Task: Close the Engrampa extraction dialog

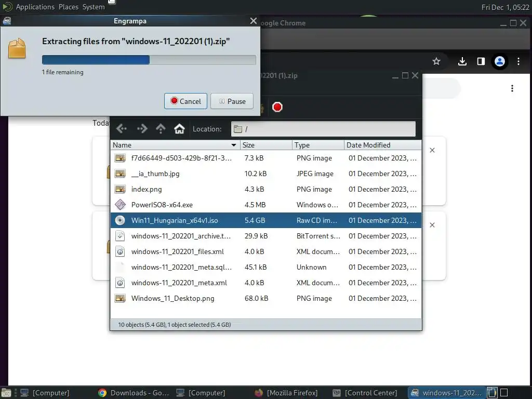Action: pos(253,21)
